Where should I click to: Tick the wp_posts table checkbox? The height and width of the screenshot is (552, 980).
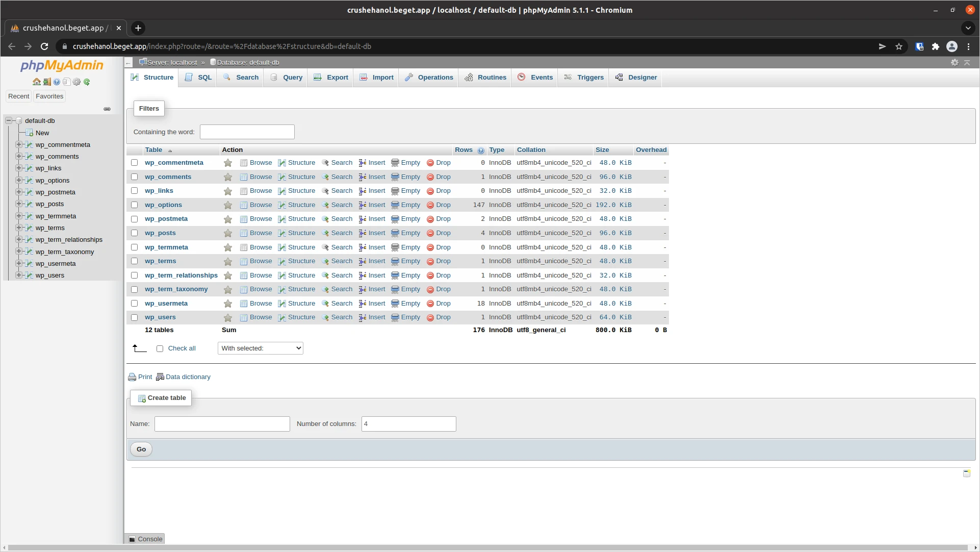pos(135,233)
